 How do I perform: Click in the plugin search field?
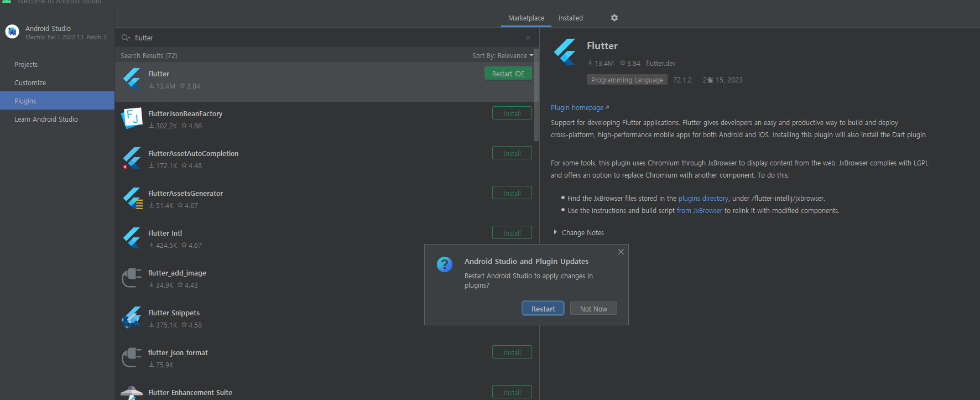[327, 38]
